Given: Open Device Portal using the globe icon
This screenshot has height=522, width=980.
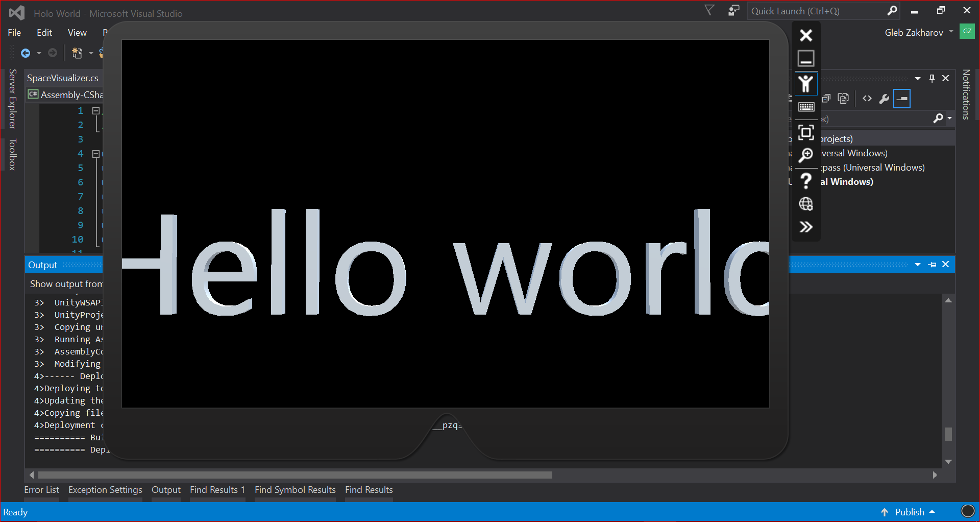Looking at the screenshot, I should tap(806, 203).
